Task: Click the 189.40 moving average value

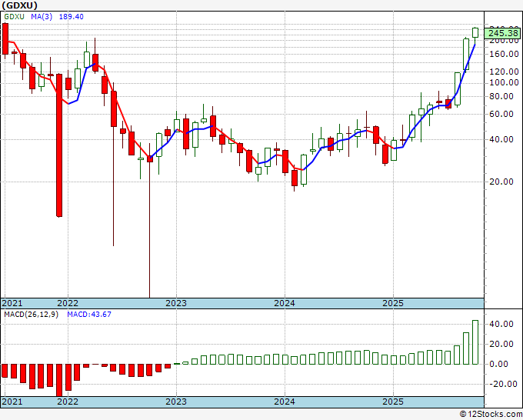Action: tap(71, 17)
